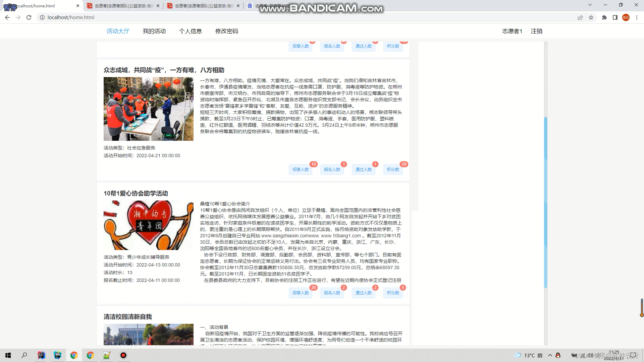
Task: Click the share page icon in address bar
Action: 580,17
